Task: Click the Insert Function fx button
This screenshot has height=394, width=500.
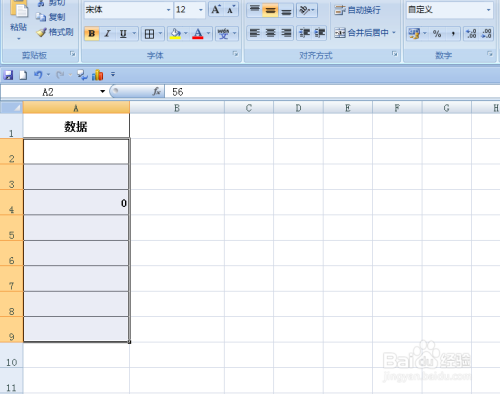Action: [x=156, y=92]
